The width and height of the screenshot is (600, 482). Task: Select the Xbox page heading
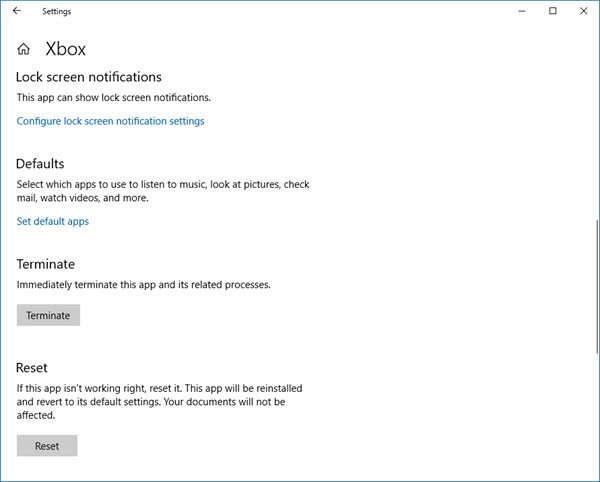tap(66, 49)
